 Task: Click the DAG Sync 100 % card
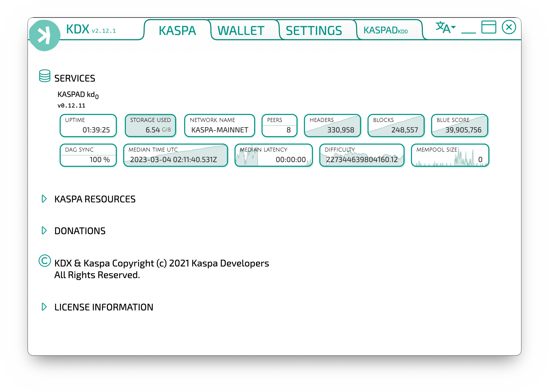88,155
